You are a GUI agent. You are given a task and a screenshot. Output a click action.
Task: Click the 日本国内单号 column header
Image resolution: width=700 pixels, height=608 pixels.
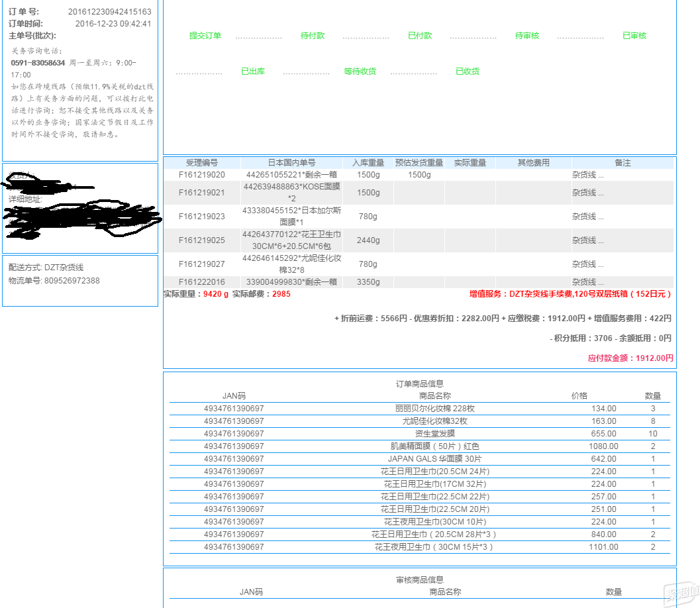click(291, 163)
